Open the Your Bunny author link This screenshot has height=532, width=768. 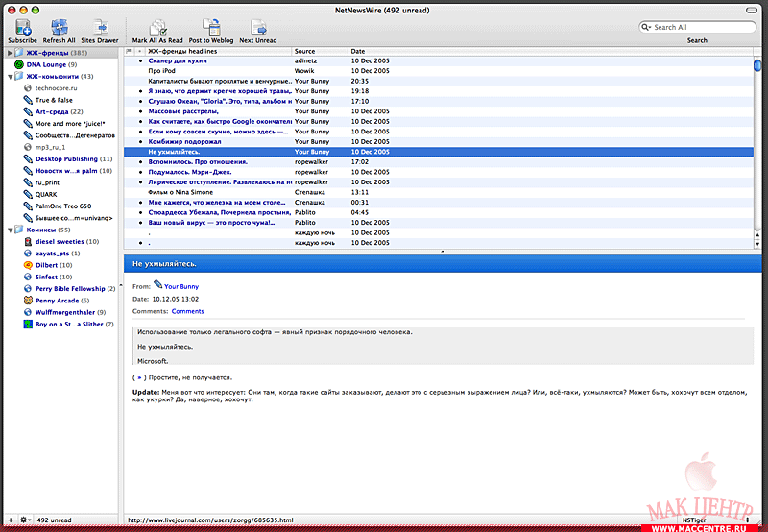click(181, 286)
